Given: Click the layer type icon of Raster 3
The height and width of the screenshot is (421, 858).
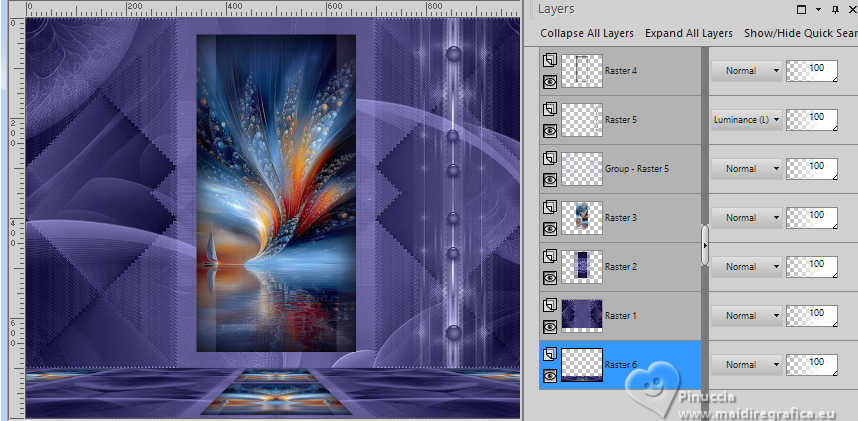Looking at the screenshot, I should [550, 207].
